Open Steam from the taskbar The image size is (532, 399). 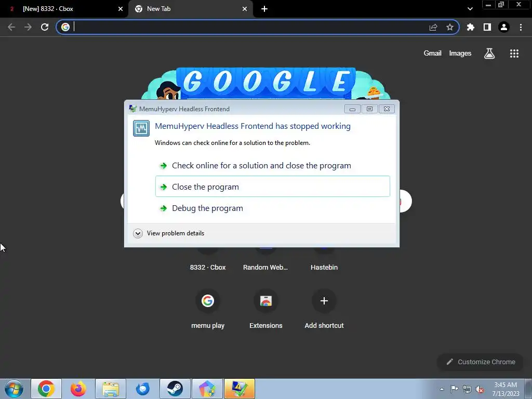175,389
